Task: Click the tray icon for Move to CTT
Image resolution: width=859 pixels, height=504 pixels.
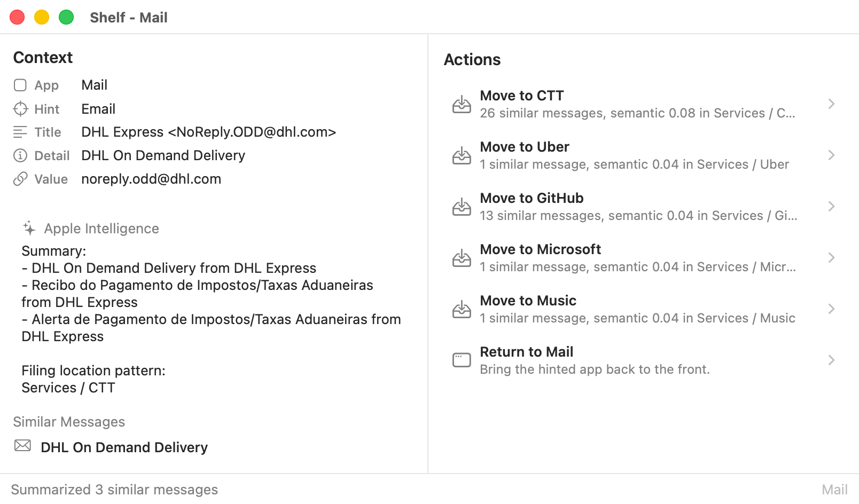Action: coord(462,104)
